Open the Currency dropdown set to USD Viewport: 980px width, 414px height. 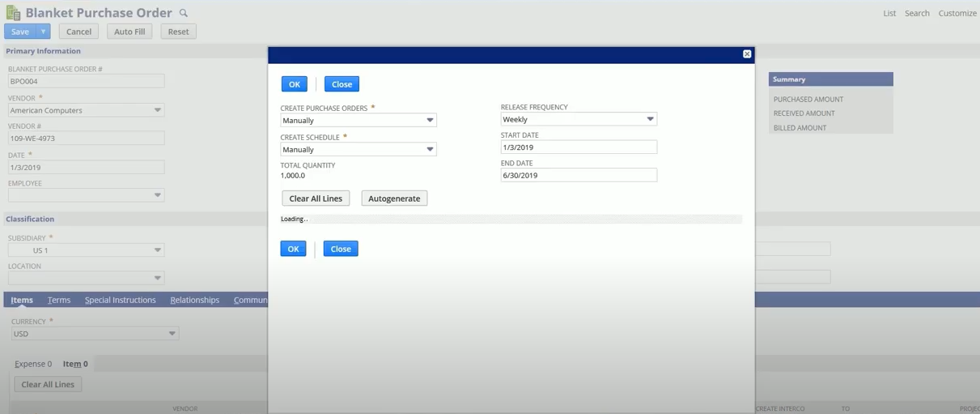coord(95,334)
